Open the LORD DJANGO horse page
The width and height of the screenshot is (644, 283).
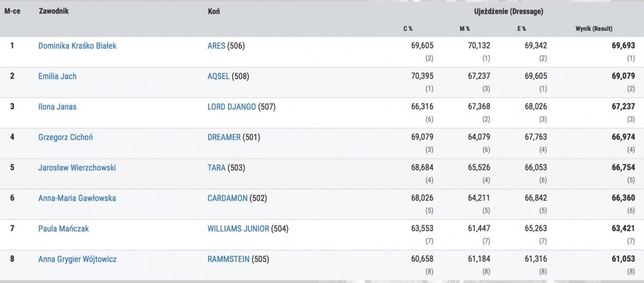pyautogui.click(x=232, y=107)
